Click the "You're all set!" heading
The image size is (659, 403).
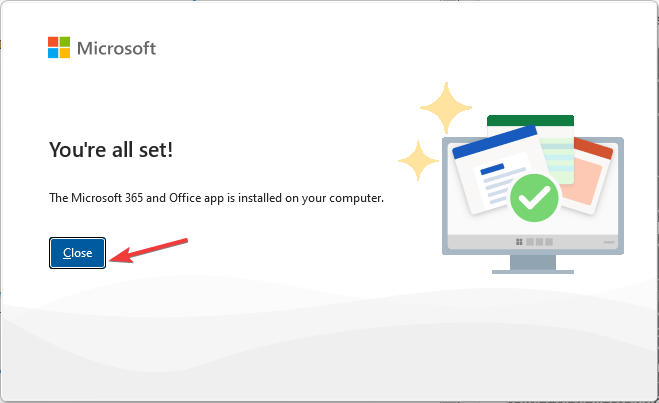[111, 150]
